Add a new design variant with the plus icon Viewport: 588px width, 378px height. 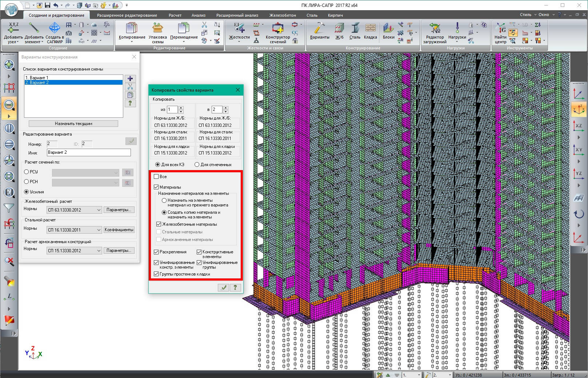pos(130,79)
